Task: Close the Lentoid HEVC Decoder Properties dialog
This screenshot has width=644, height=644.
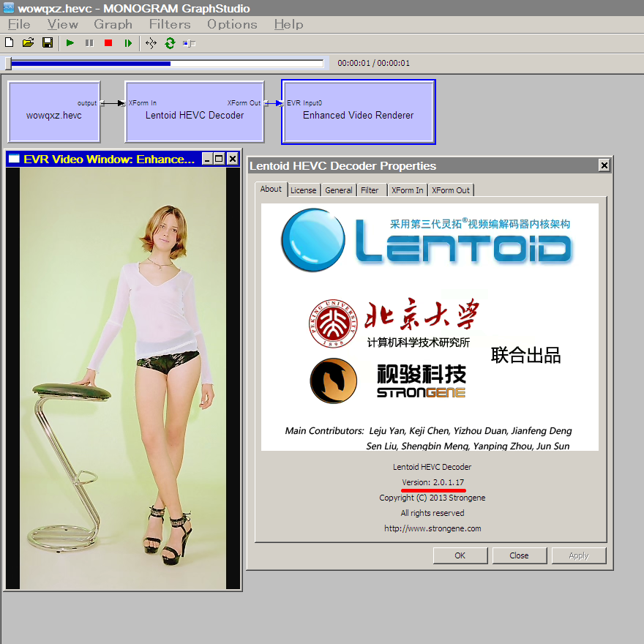Action: click(x=604, y=165)
